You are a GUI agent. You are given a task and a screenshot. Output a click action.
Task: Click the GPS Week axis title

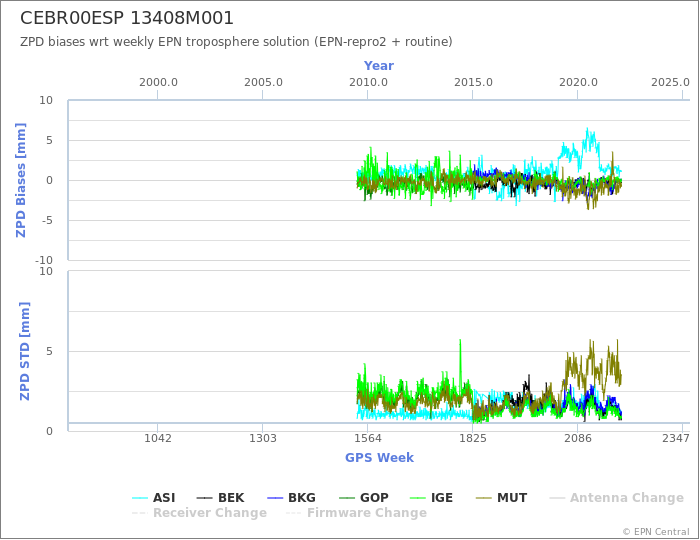379,458
